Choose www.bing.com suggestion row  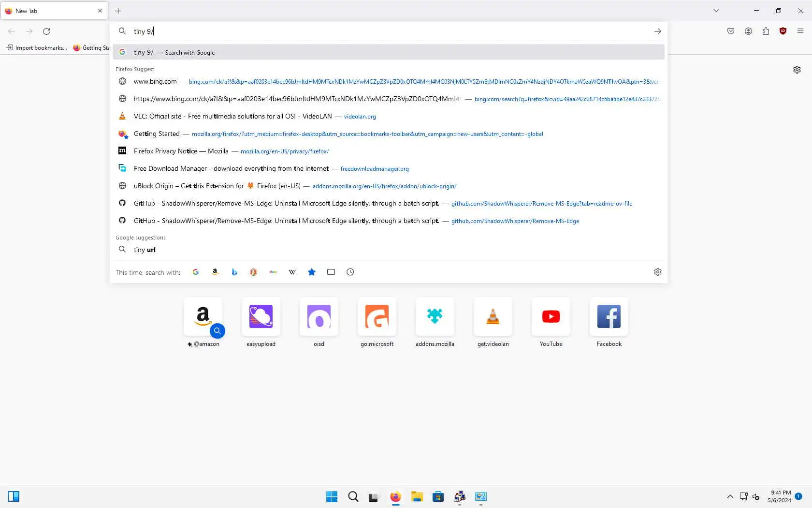(389, 81)
